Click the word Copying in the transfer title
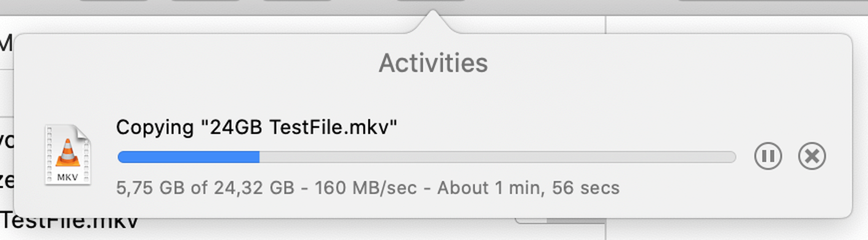The width and height of the screenshot is (868, 240). click(x=155, y=128)
